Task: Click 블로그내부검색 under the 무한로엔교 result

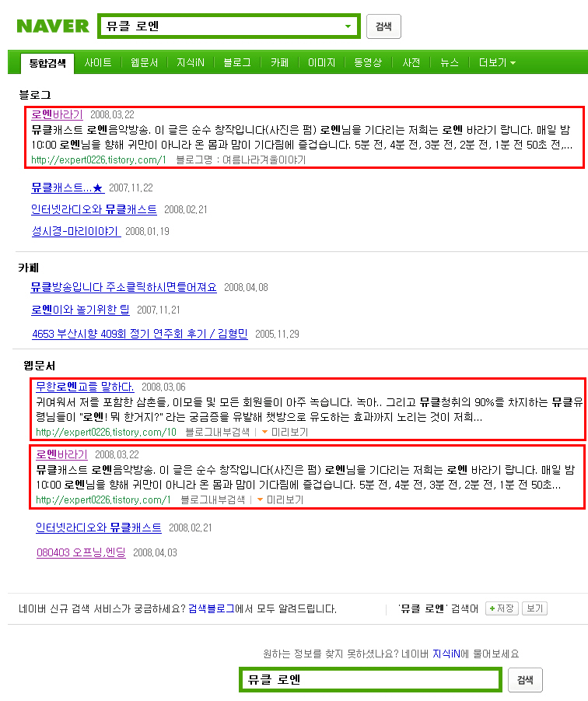Action: pos(217,432)
